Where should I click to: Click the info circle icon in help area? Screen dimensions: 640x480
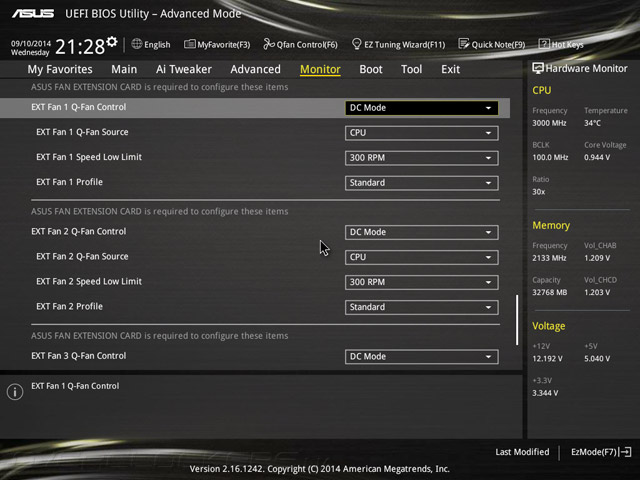pos(15,392)
